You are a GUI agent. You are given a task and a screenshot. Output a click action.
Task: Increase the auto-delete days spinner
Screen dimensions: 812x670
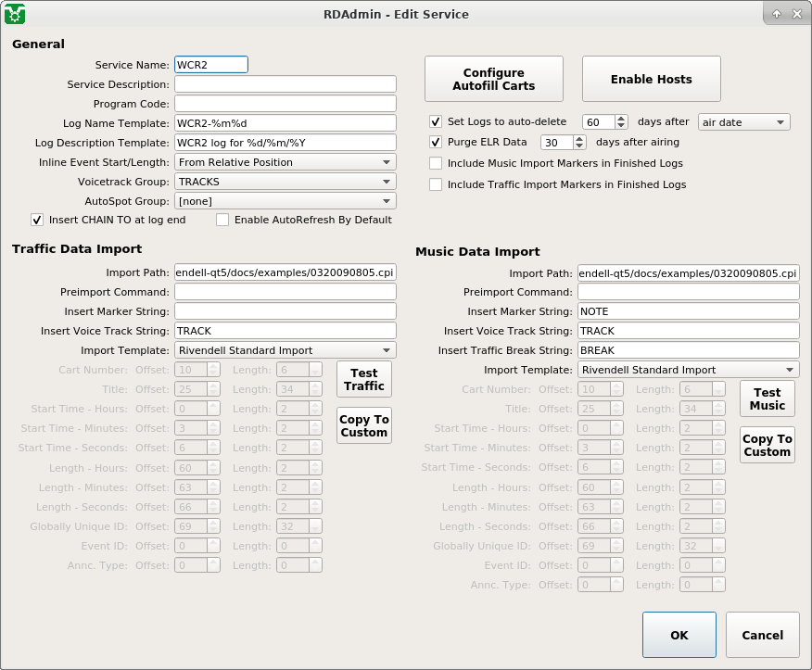click(621, 118)
